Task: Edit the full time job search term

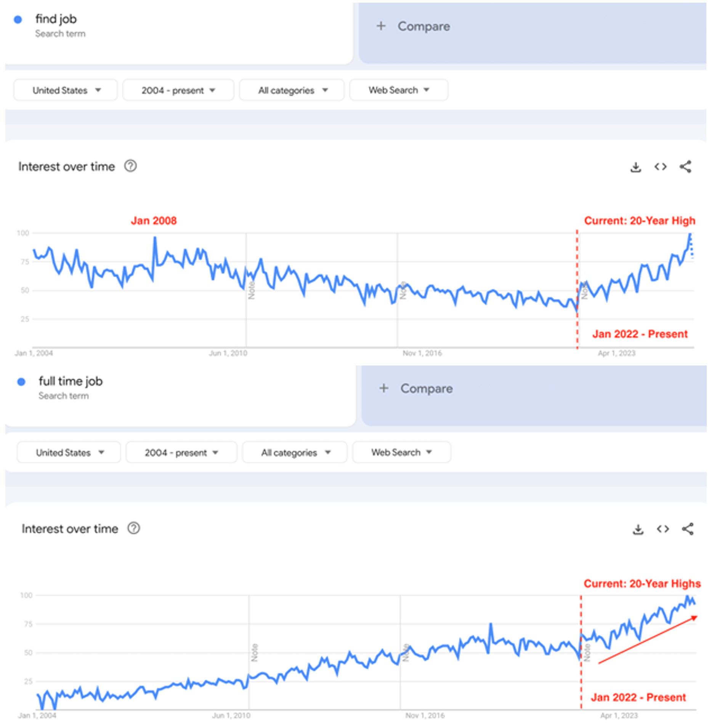Action: (71, 381)
